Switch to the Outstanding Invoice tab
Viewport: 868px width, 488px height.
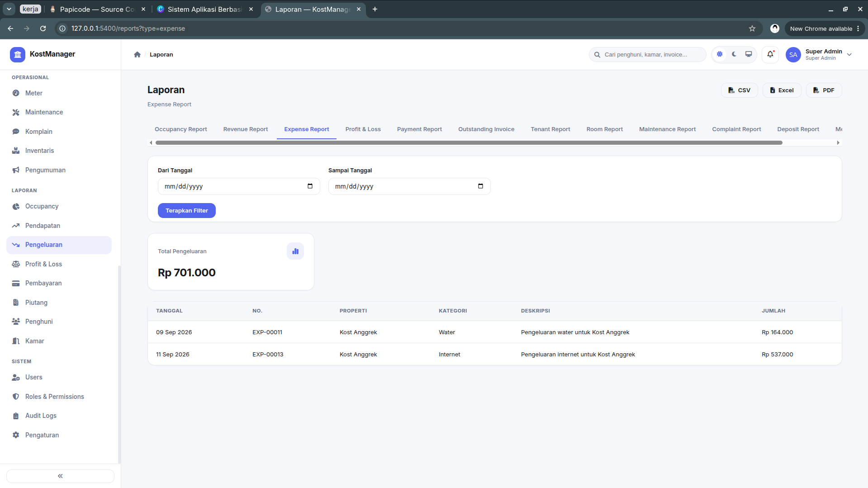(x=486, y=129)
